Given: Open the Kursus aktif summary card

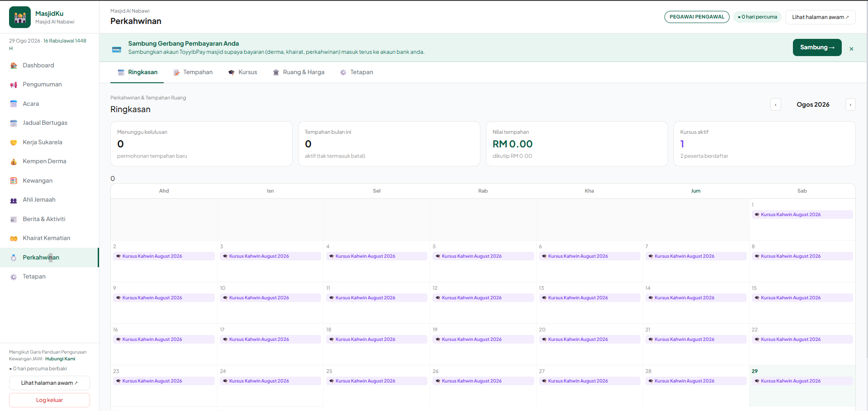Looking at the screenshot, I should (x=764, y=144).
